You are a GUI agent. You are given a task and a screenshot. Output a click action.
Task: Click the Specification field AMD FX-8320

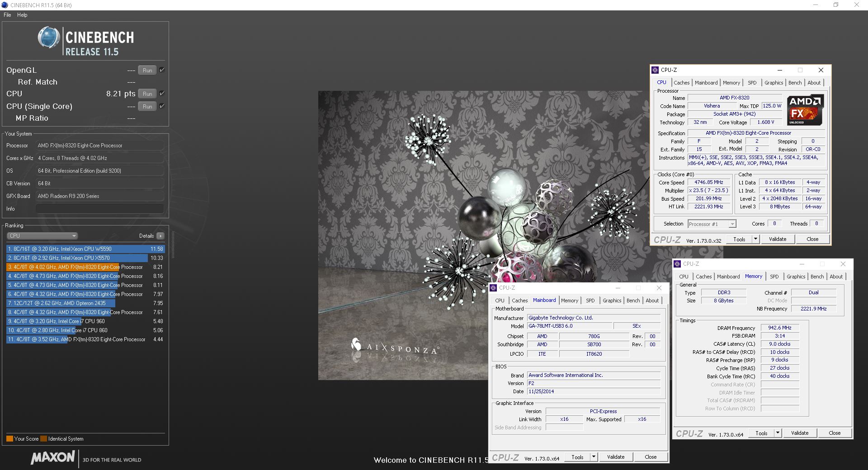pyautogui.click(x=756, y=133)
